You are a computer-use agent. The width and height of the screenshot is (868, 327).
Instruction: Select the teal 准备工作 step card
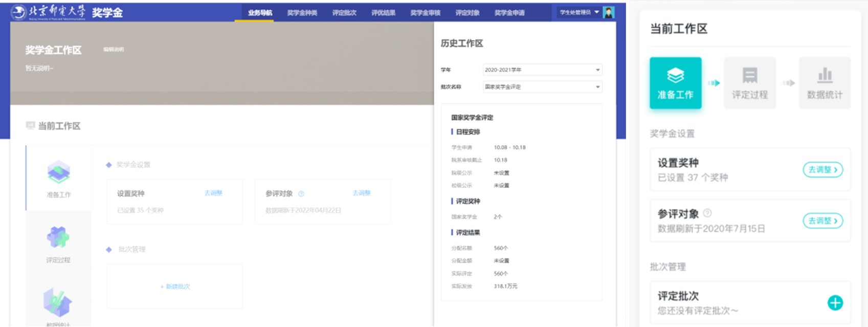[675, 83]
